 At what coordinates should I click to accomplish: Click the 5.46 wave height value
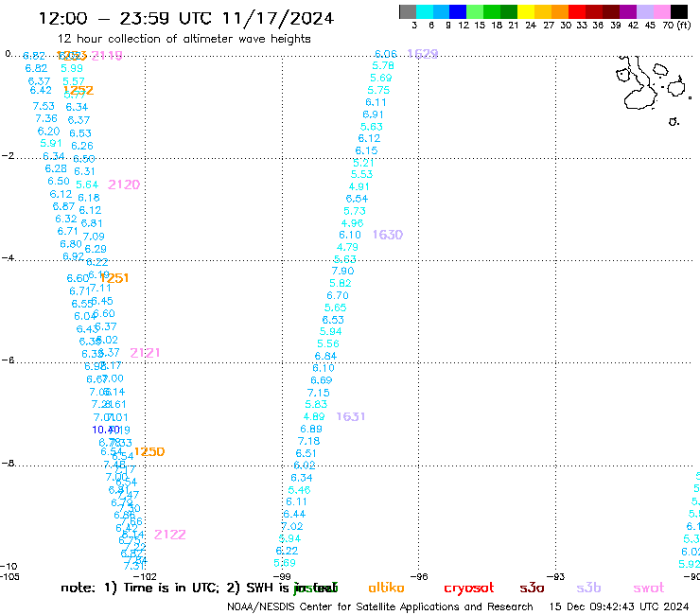coord(299,490)
